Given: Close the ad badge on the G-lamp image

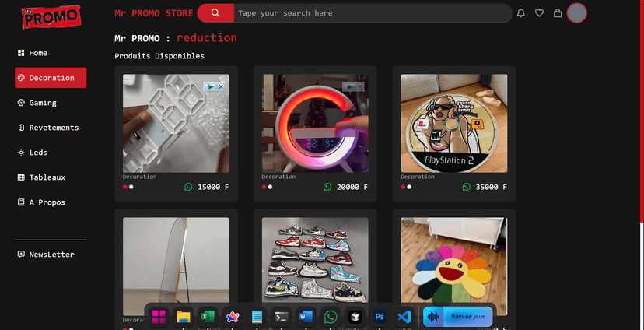Looking at the screenshot, I should pyautogui.click(x=360, y=86).
